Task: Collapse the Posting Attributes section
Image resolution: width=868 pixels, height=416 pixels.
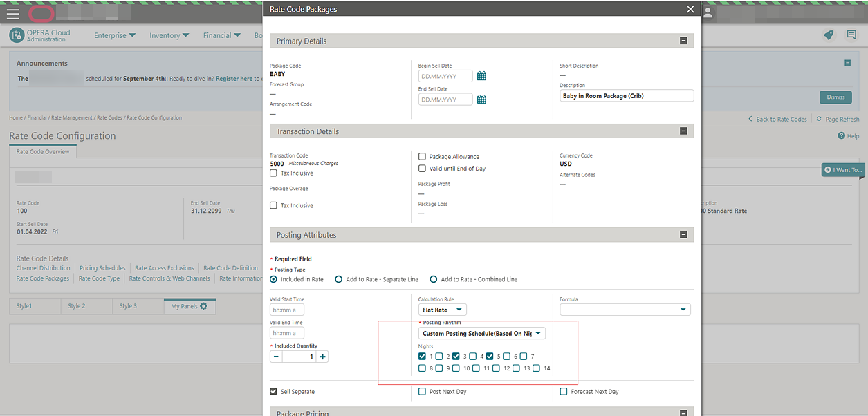Action: point(683,235)
